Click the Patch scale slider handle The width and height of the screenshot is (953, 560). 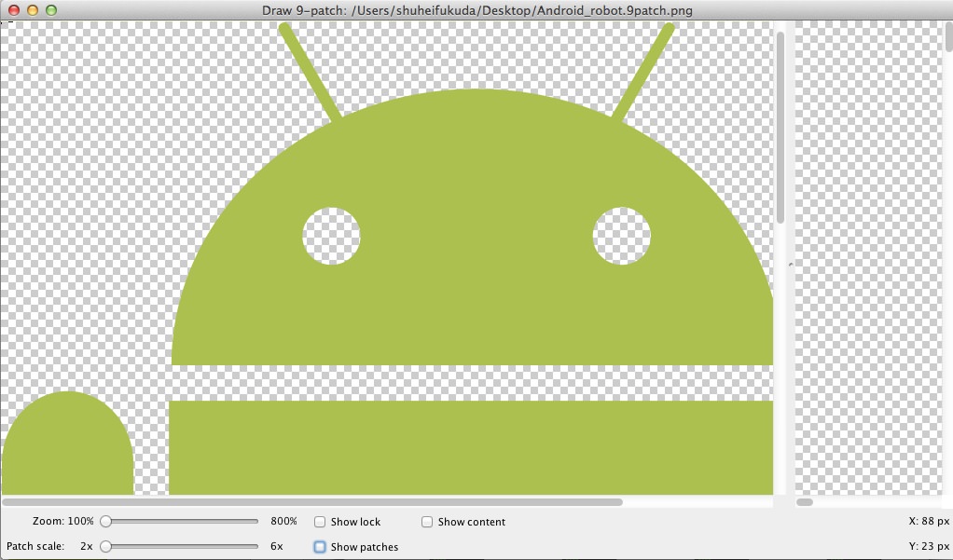pyautogui.click(x=105, y=546)
